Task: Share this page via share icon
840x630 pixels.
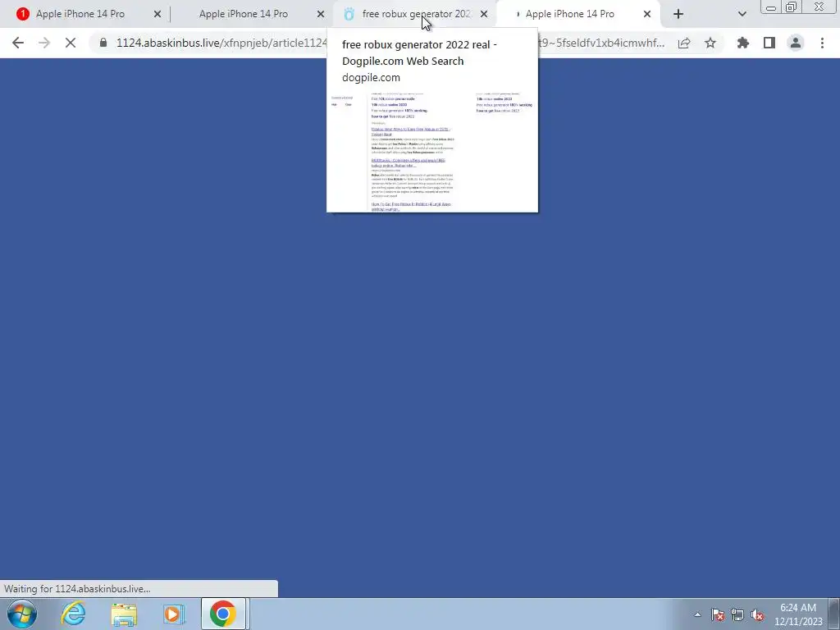Action: [x=684, y=43]
